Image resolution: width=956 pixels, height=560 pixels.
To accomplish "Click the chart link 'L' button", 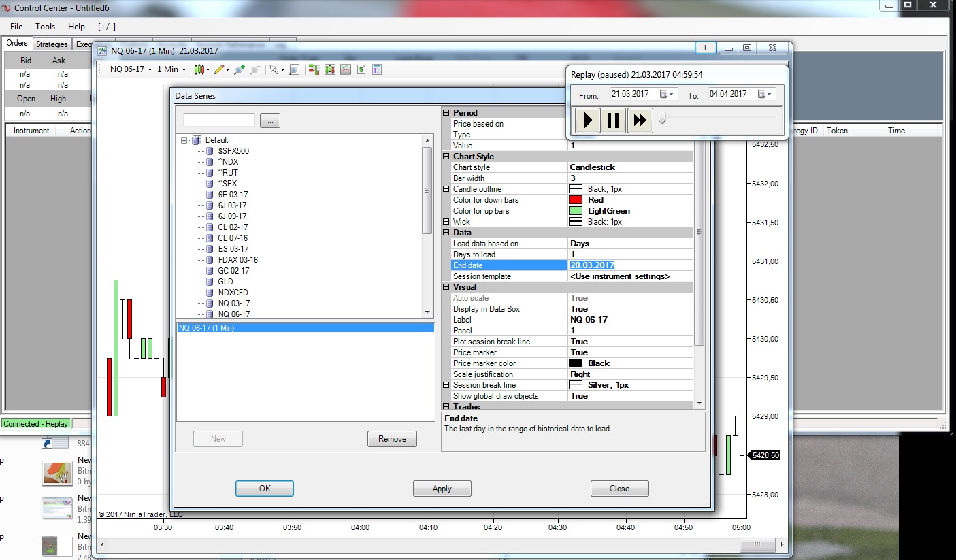I will [706, 48].
